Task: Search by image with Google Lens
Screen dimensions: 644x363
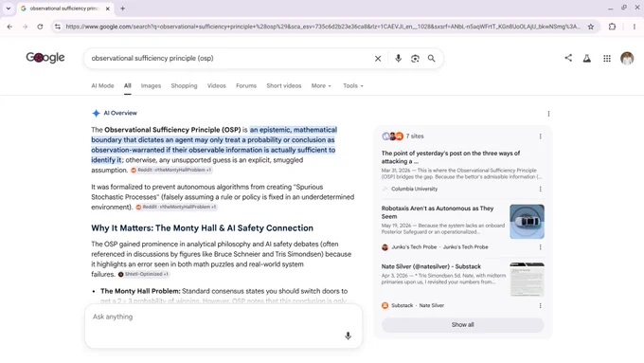Action: pos(415,59)
